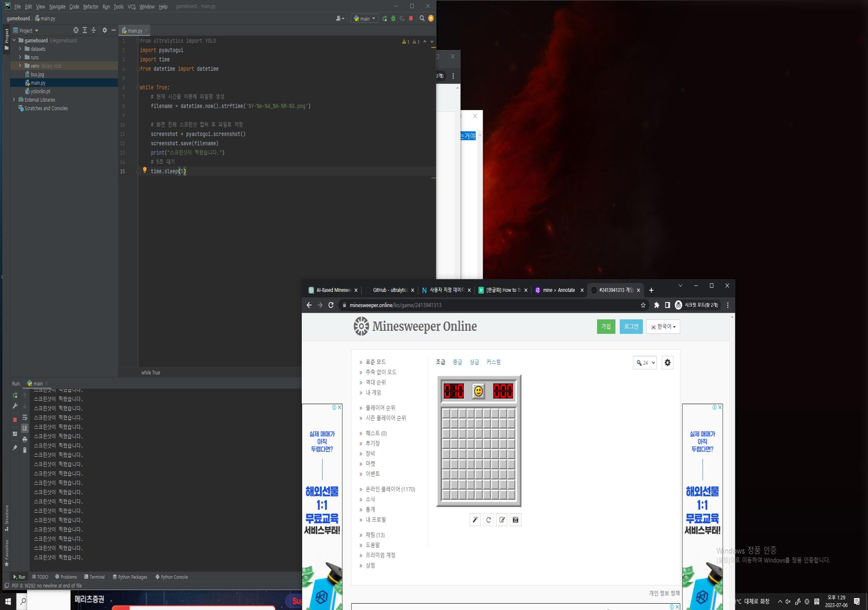This screenshot has width=868, height=610.
Task: Open Chrome extensions puzzle icon
Action: (657, 305)
